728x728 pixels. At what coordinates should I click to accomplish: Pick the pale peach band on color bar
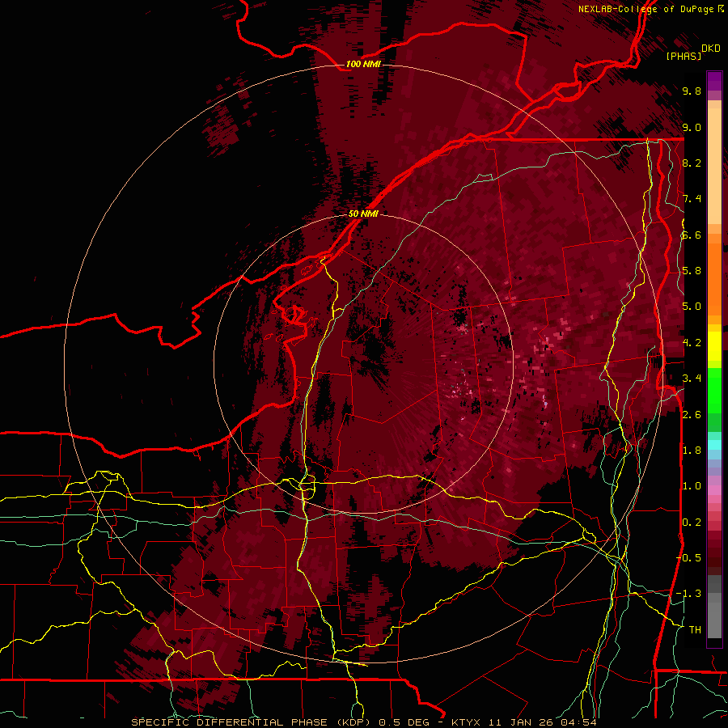pyautogui.click(x=714, y=167)
